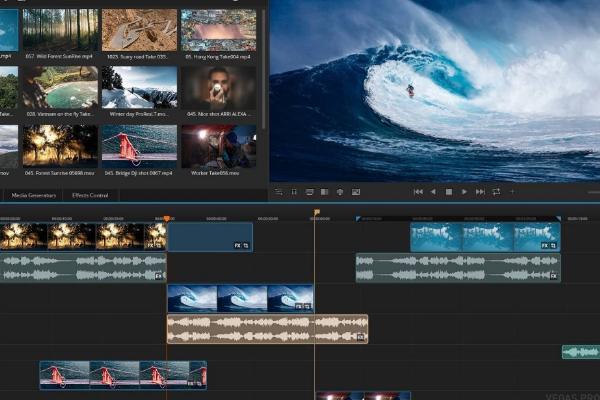Click the overlays shield icon under preview
This screenshot has width=600, height=400.
340,192
